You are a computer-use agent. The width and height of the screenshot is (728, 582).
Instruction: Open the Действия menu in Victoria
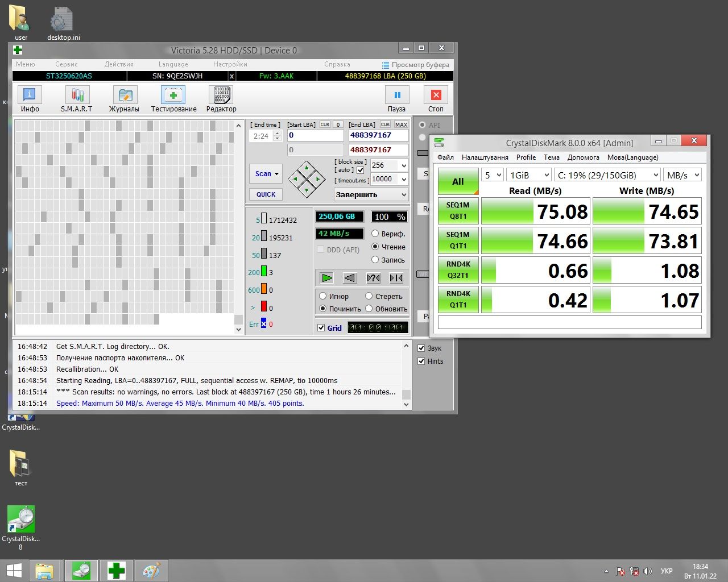(119, 64)
